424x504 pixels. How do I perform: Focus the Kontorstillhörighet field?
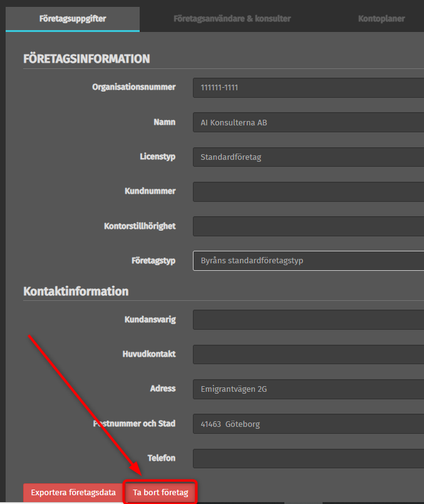pyautogui.click(x=308, y=226)
